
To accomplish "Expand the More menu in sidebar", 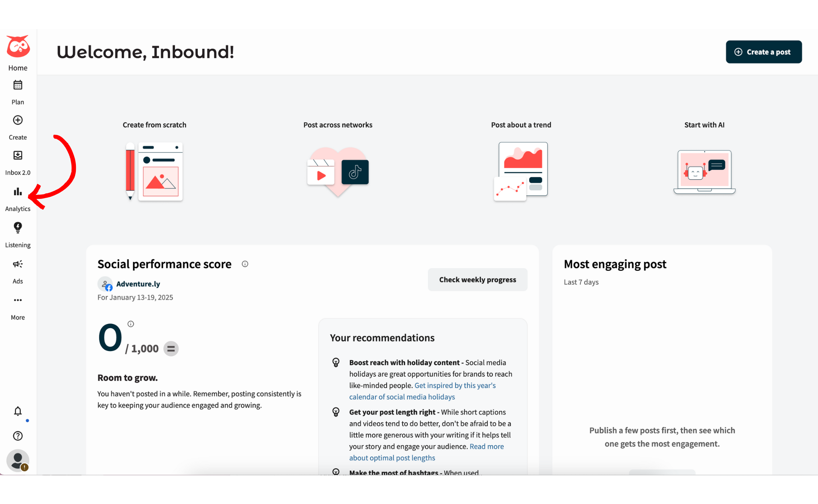I will coord(18,300).
